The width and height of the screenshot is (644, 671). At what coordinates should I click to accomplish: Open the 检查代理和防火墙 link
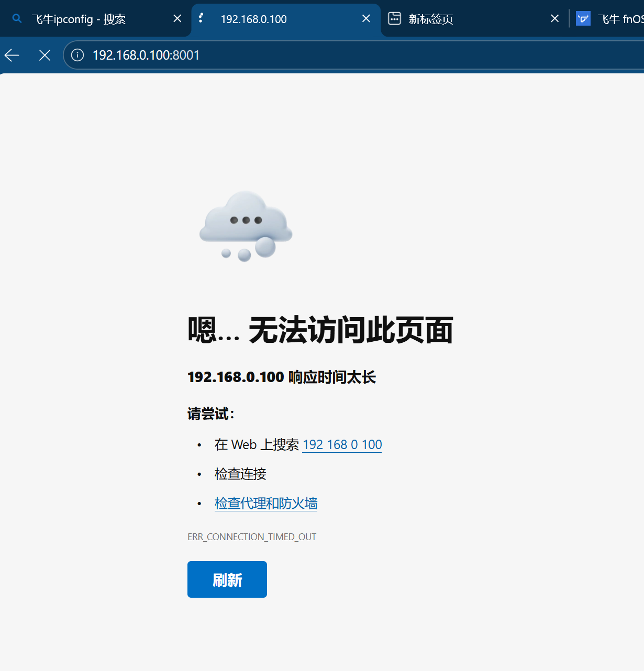(x=265, y=503)
